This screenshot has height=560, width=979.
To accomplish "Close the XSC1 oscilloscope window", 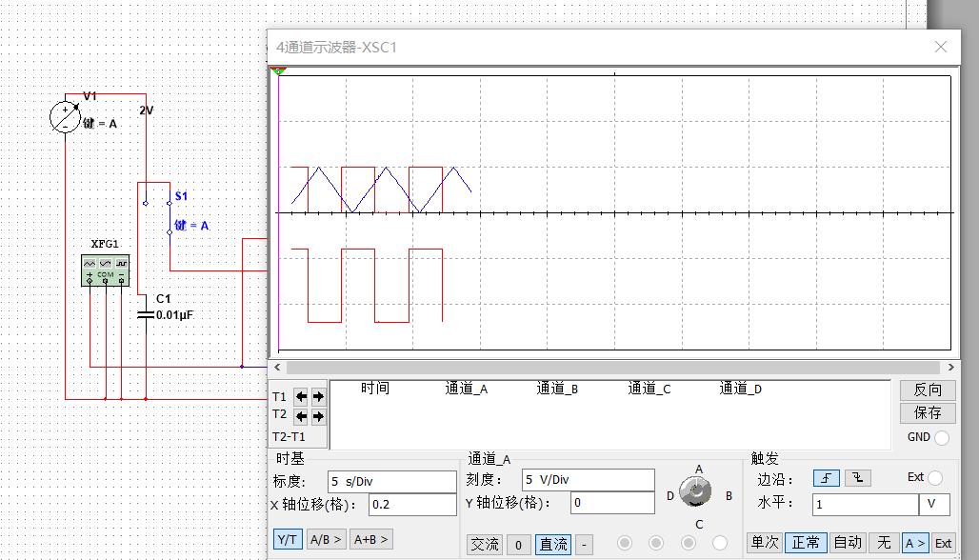I will pyautogui.click(x=941, y=47).
